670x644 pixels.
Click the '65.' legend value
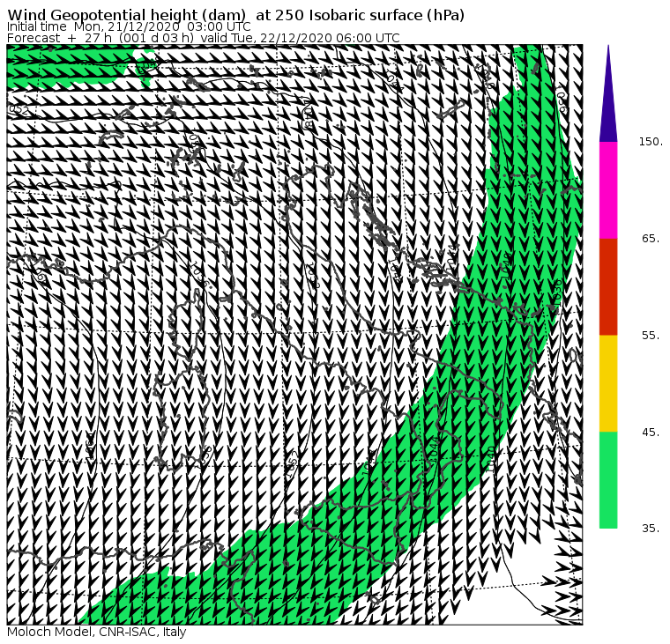(x=651, y=238)
